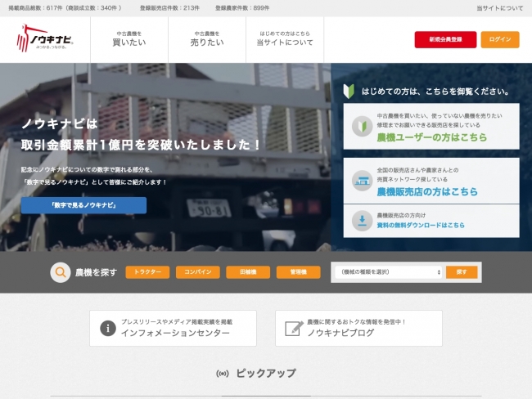Click the broadcast icon beside ピックアップ
532x399 pixels.
click(223, 374)
